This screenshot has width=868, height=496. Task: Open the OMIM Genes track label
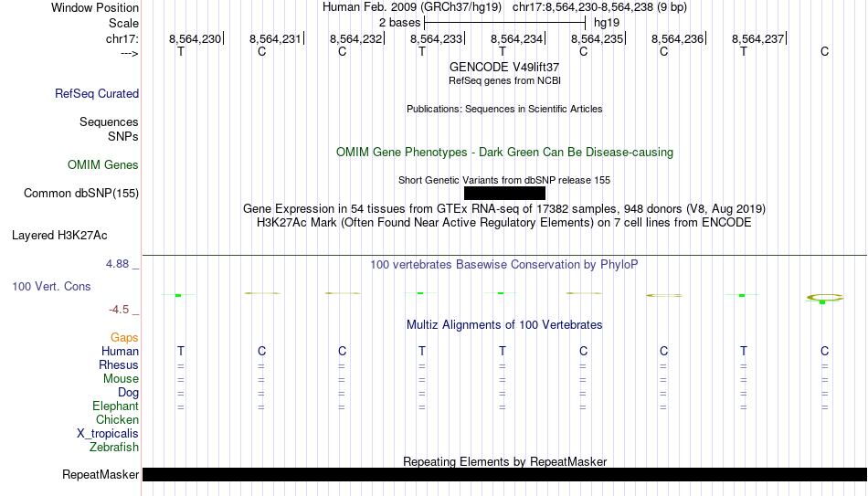pos(103,165)
